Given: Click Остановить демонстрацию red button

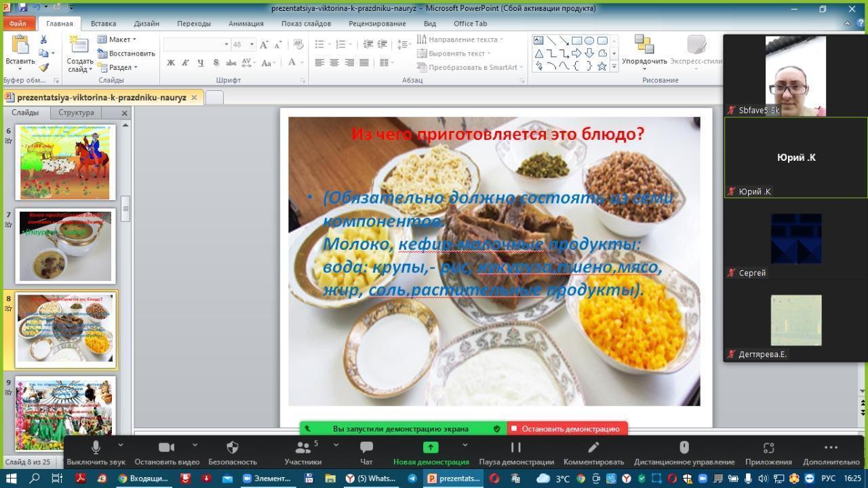Looking at the screenshot, I should pos(567,429).
